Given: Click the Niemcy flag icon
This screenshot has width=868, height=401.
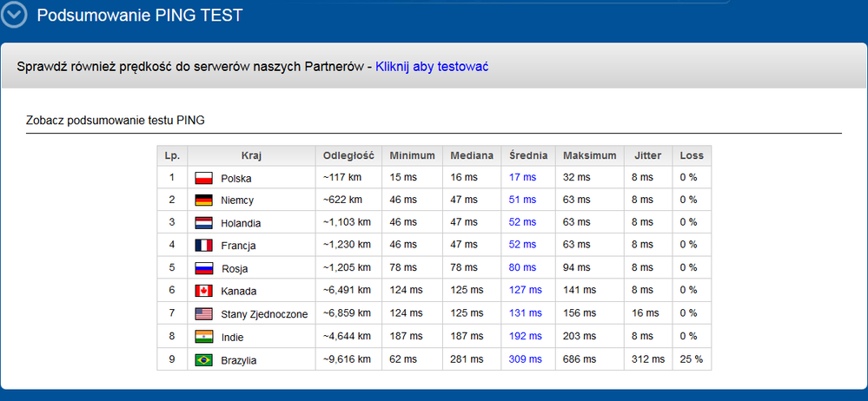Looking at the screenshot, I should 204,200.
